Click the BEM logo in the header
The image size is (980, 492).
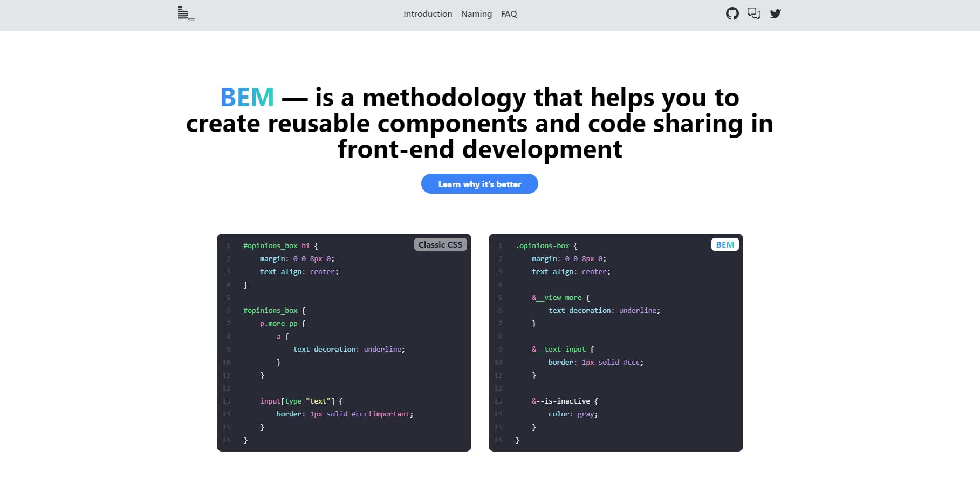click(x=186, y=13)
